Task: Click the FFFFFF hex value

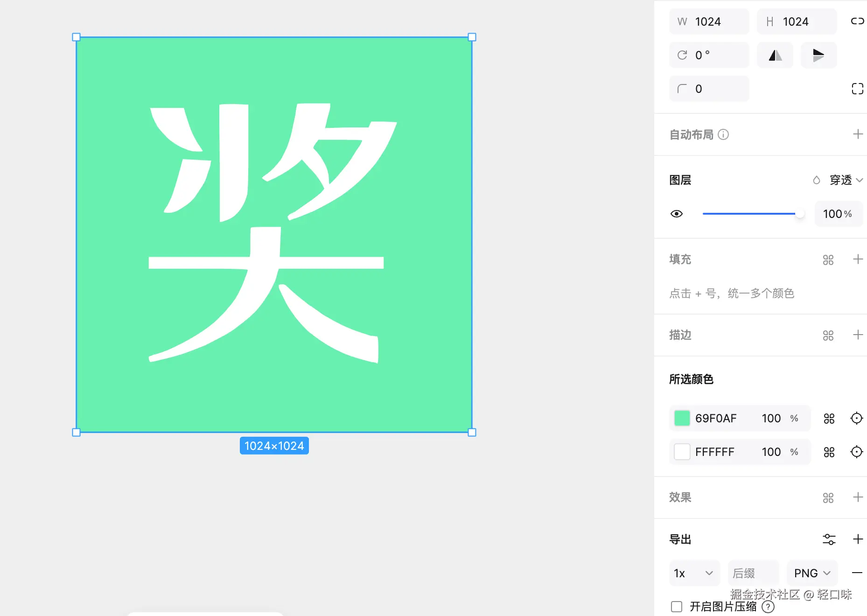Action: [x=715, y=452]
